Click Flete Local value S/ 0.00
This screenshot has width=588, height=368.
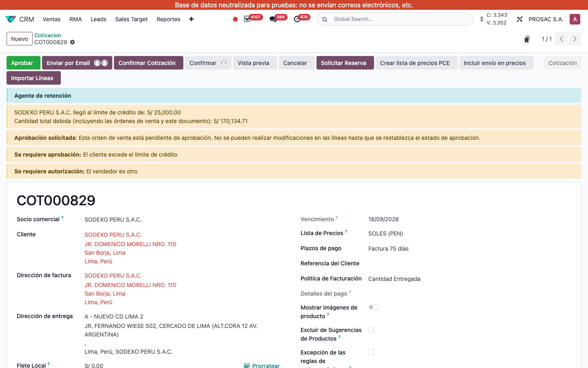(x=94, y=366)
